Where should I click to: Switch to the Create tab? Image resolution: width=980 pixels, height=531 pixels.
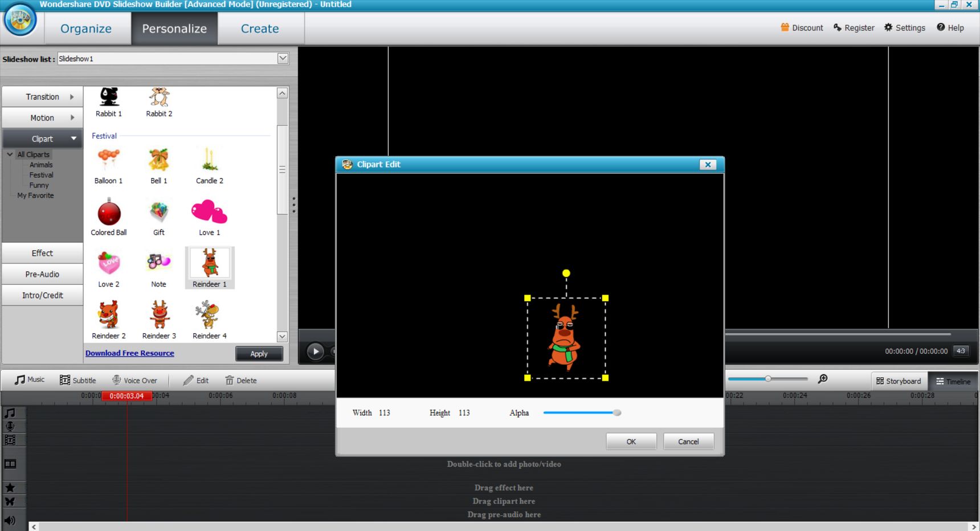260,28
